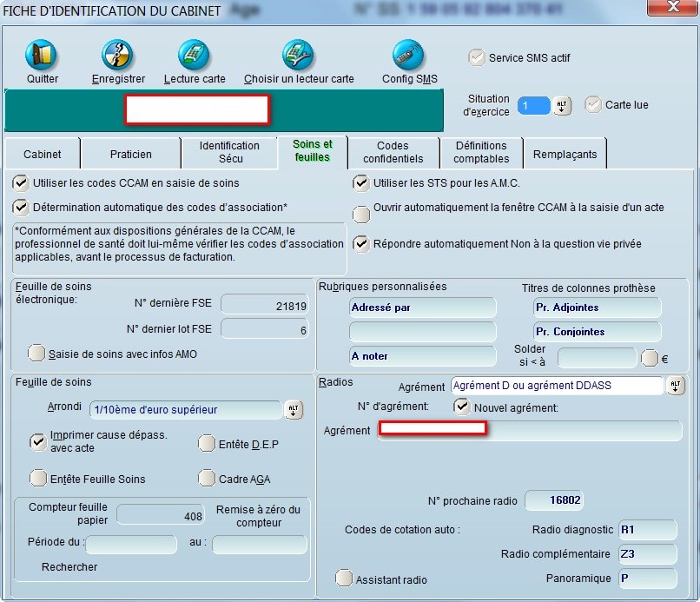Screen dimensions: 700x602
Task: Select the Situation d'exercice value field
Action: point(533,105)
